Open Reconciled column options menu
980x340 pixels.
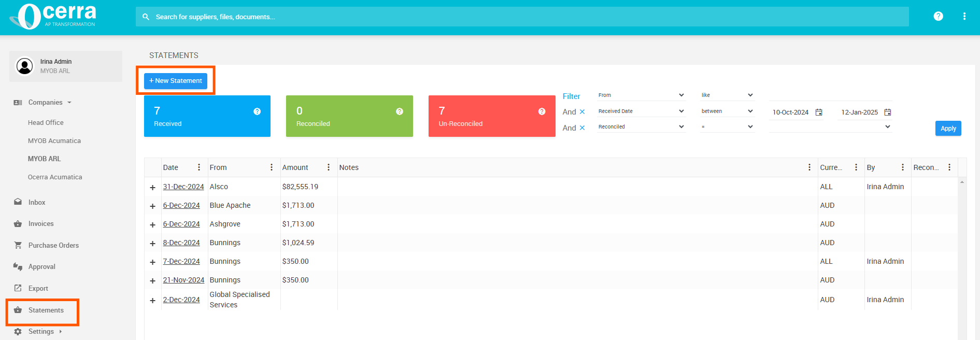[x=949, y=167]
